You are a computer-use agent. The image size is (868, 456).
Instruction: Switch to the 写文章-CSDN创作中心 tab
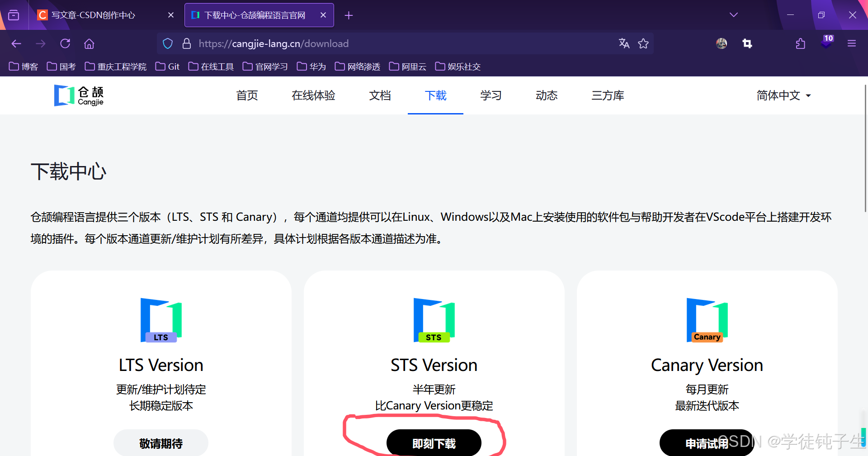(x=105, y=15)
